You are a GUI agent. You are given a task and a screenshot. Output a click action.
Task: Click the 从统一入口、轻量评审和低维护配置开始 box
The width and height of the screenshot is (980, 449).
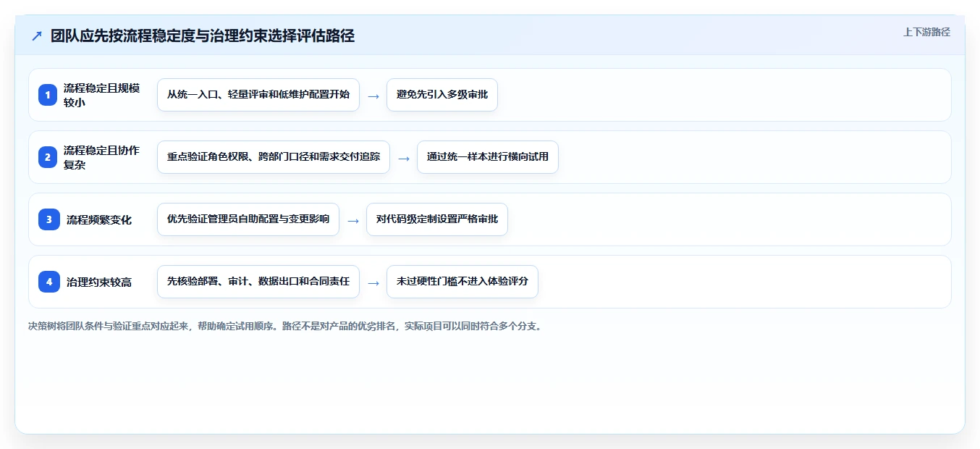coord(258,95)
